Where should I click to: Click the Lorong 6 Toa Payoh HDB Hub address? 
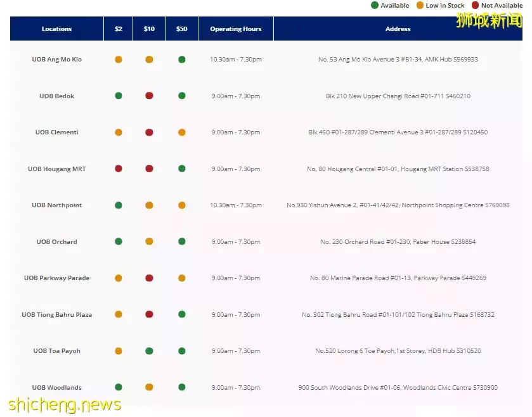pyautogui.click(x=398, y=351)
